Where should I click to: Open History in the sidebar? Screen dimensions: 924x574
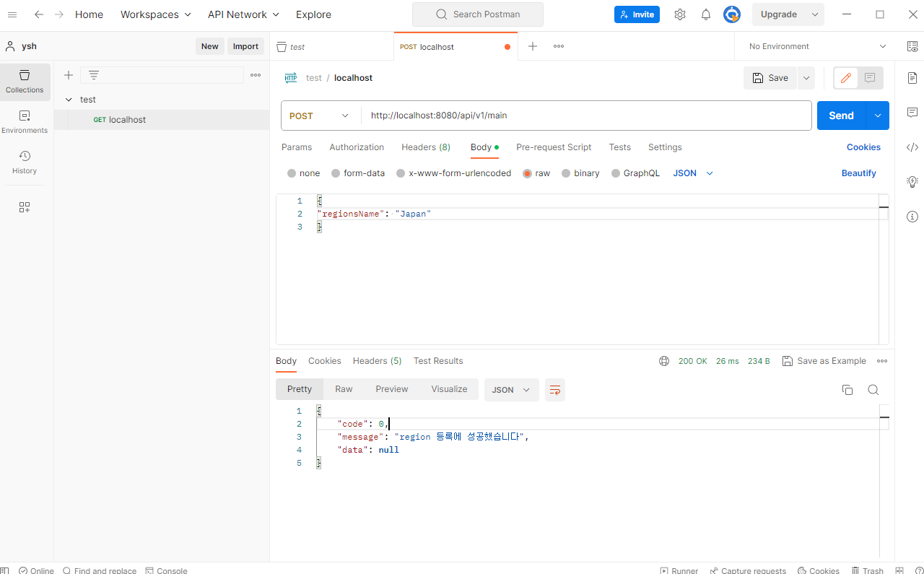25,162
